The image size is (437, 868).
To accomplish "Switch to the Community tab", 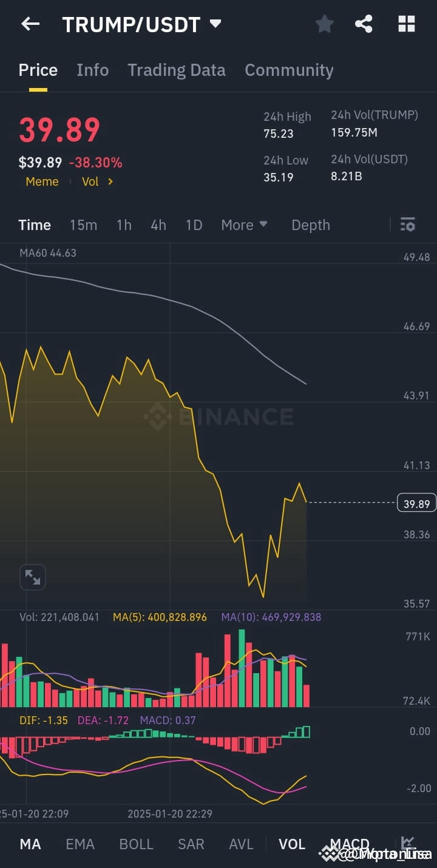I will pos(289,70).
